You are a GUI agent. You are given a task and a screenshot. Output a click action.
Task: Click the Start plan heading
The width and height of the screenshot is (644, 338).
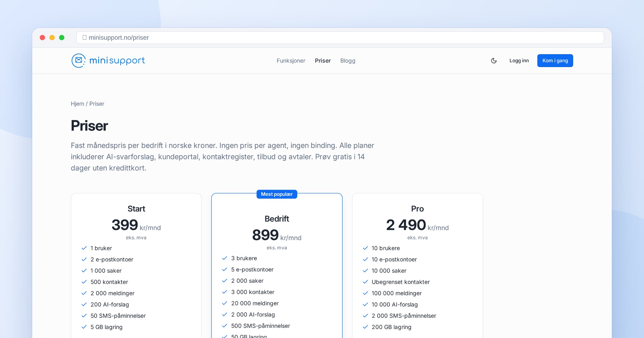tap(136, 209)
